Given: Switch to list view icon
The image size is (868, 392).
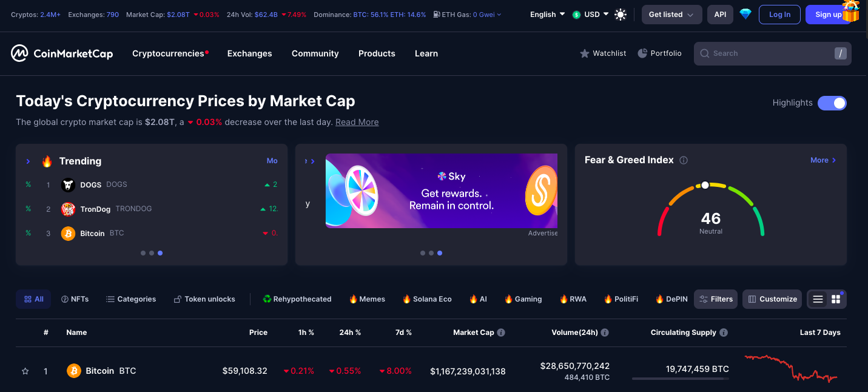Looking at the screenshot, I should point(818,299).
